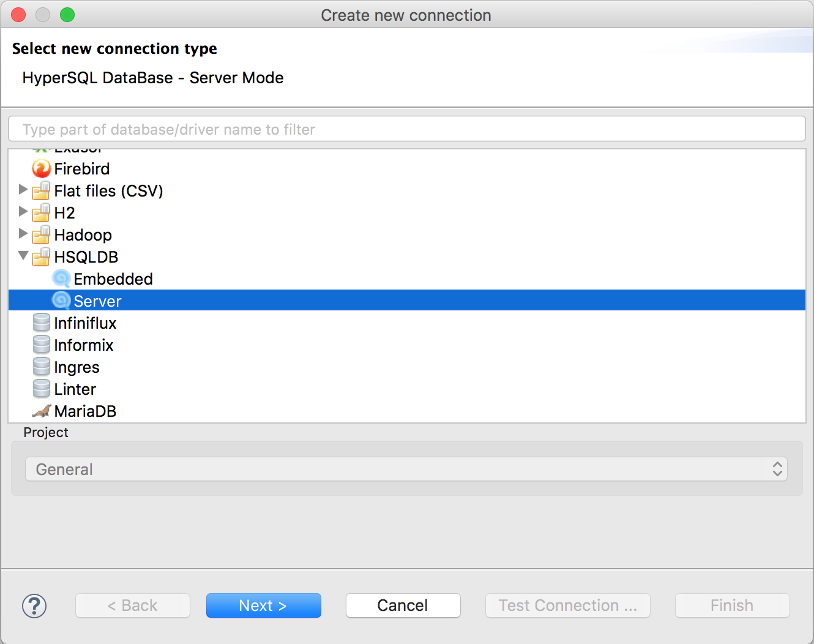Click the database name filter field
The width and height of the screenshot is (814, 644).
tap(406, 129)
